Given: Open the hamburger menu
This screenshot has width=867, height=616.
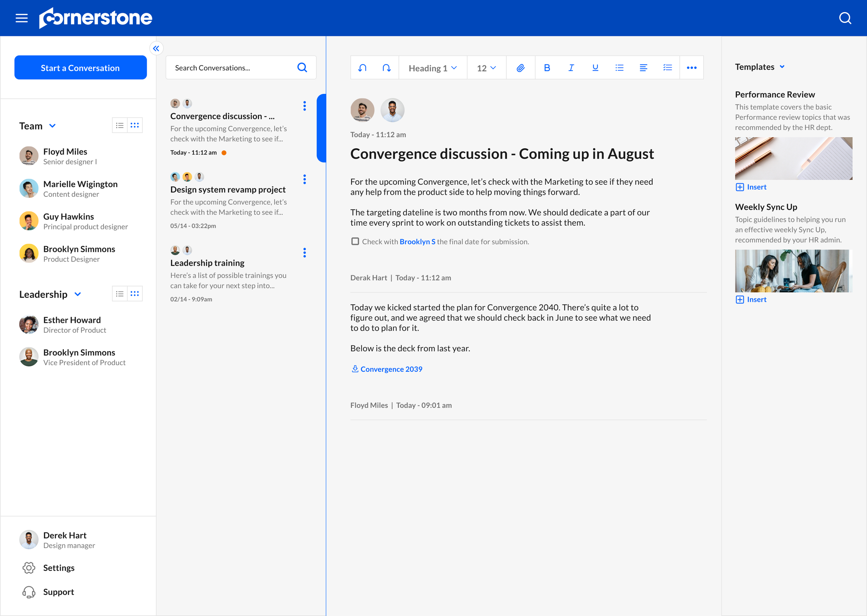Looking at the screenshot, I should 21,18.
